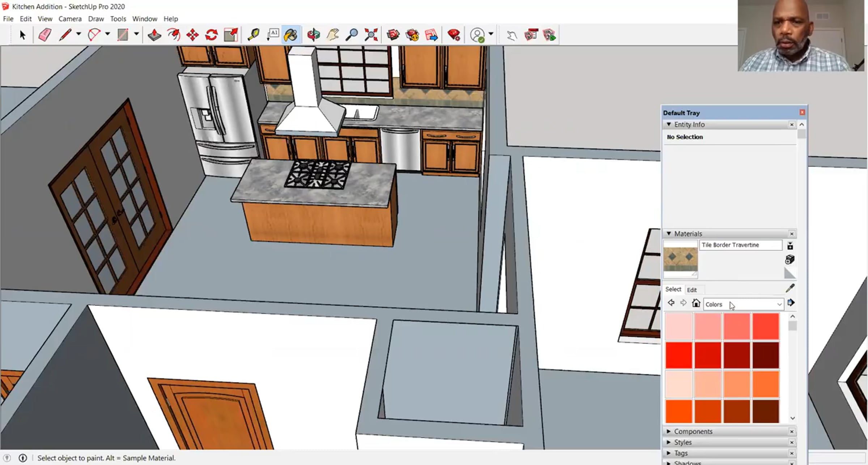Open the pencil line tool dropdown arrow
Viewport: 868px width, 465px height.
pos(78,34)
